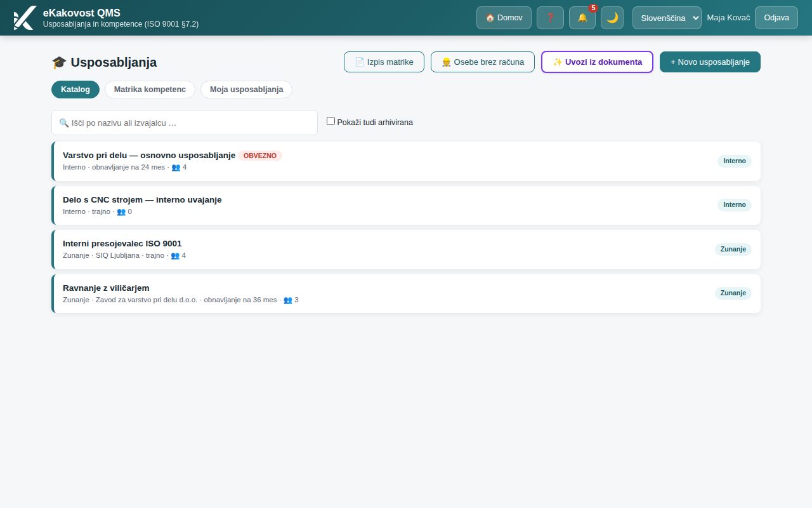Open notifications bell with 5 alerts
This screenshot has width=812, height=508.
pyautogui.click(x=582, y=18)
